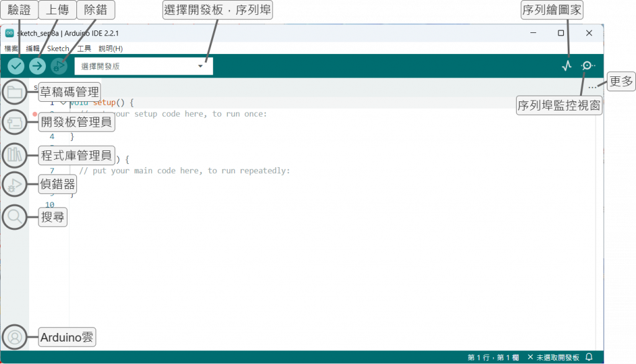Screen dimensions: 636x364
Task: Click the Arduino logo in title bar
Action: [9, 33]
